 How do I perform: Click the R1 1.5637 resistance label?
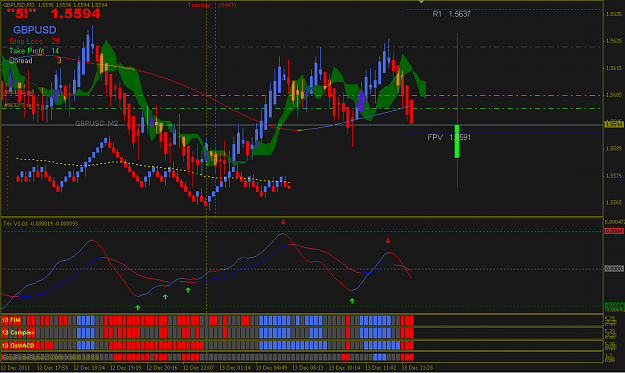[x=451, y=14]
